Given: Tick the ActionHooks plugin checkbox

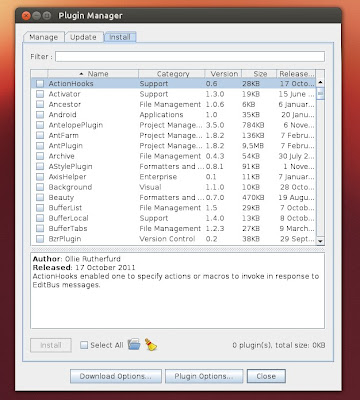Looking at the screenshot, I should point(40,84).
